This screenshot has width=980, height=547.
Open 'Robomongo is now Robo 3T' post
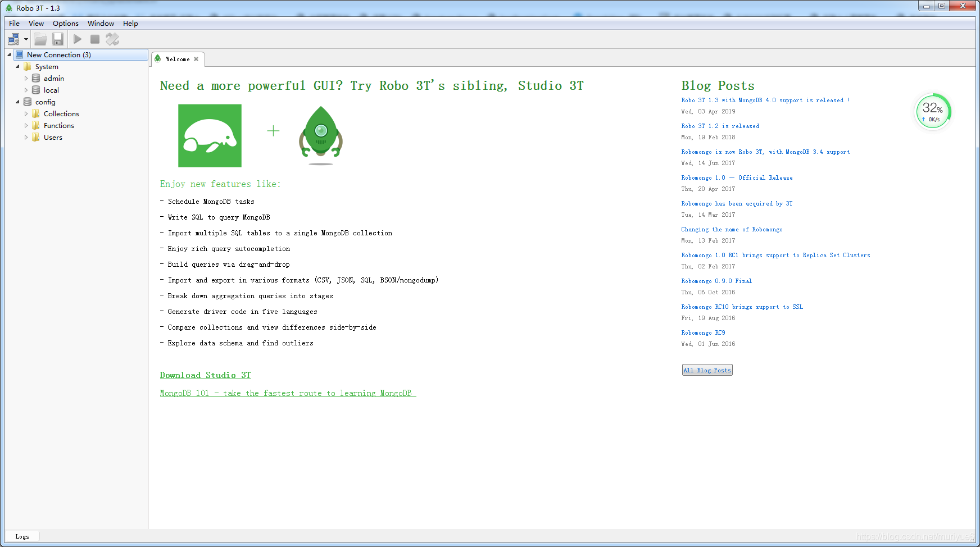click(765, 152)
